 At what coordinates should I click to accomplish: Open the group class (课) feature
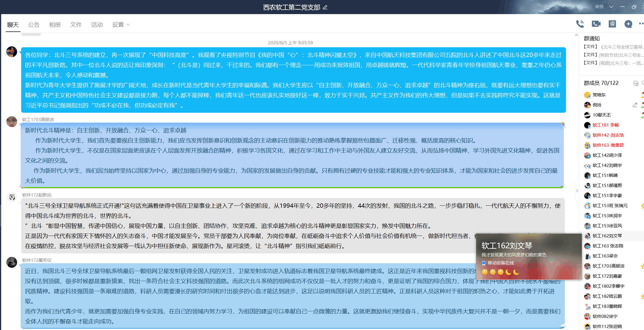tap(612, 24)
